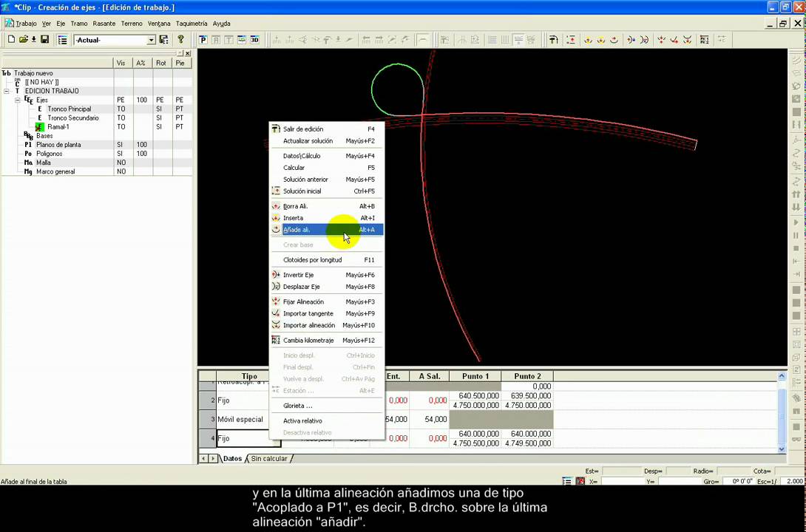Select the Malla tree row
Image resolution: width=806 pixels, height=532 pixels.
point(43,163)
